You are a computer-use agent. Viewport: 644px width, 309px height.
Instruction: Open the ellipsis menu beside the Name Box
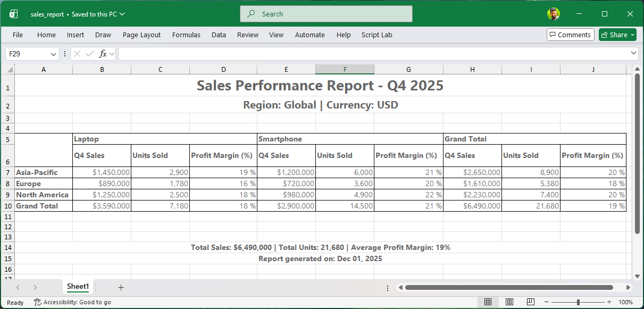[65, 53]
